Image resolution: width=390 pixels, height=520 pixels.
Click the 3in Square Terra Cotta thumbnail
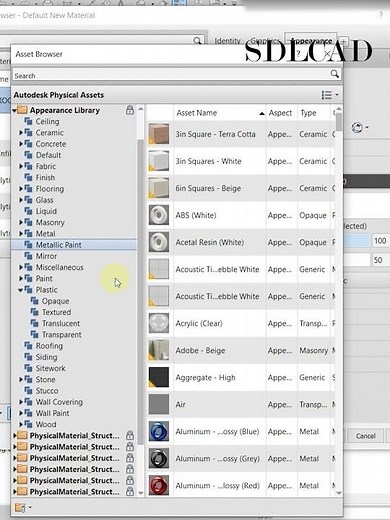coord(159,134)
